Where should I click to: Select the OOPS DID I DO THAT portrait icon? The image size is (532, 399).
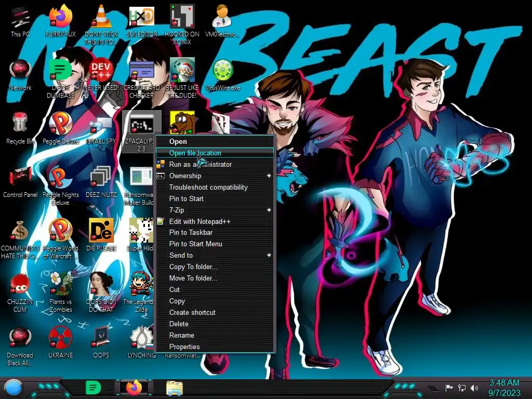[101, 293]
